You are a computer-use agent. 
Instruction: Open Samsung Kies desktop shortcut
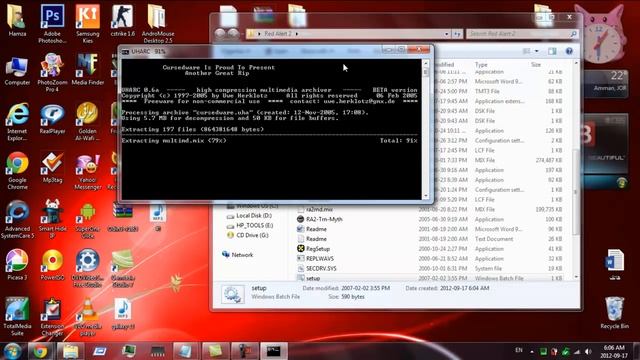(87, 23)
